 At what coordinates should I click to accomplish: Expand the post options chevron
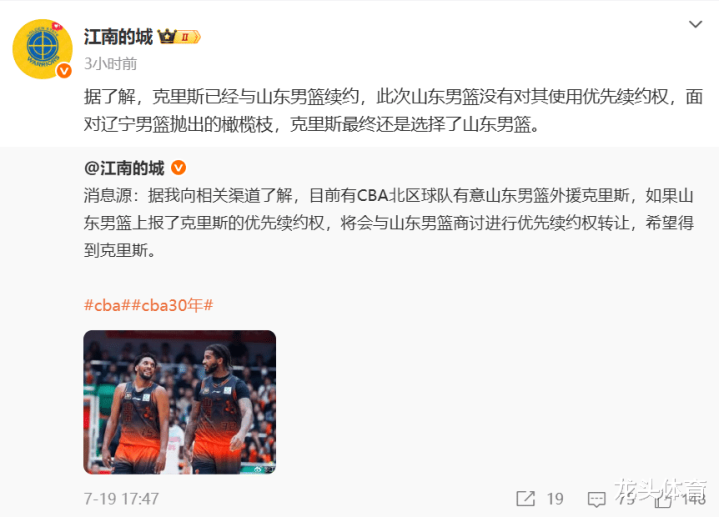coord(696,24)
